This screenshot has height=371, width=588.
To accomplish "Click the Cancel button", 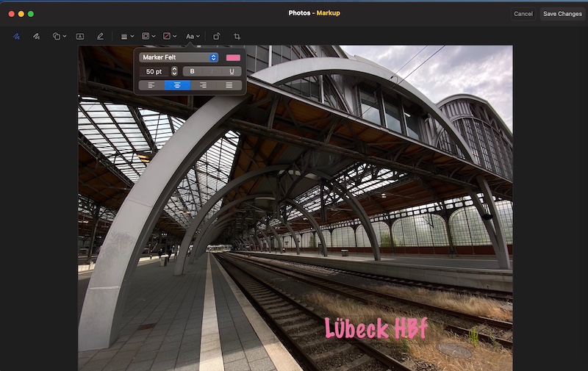I will click(523, 14).
